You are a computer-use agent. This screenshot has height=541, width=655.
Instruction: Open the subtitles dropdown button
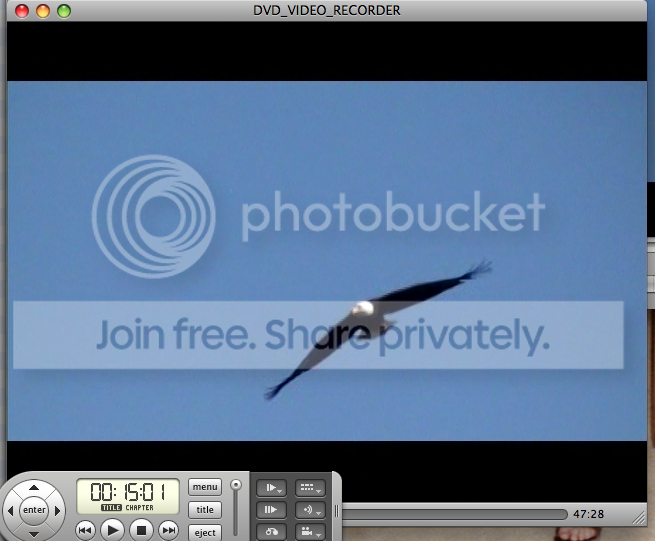point(310,488)
